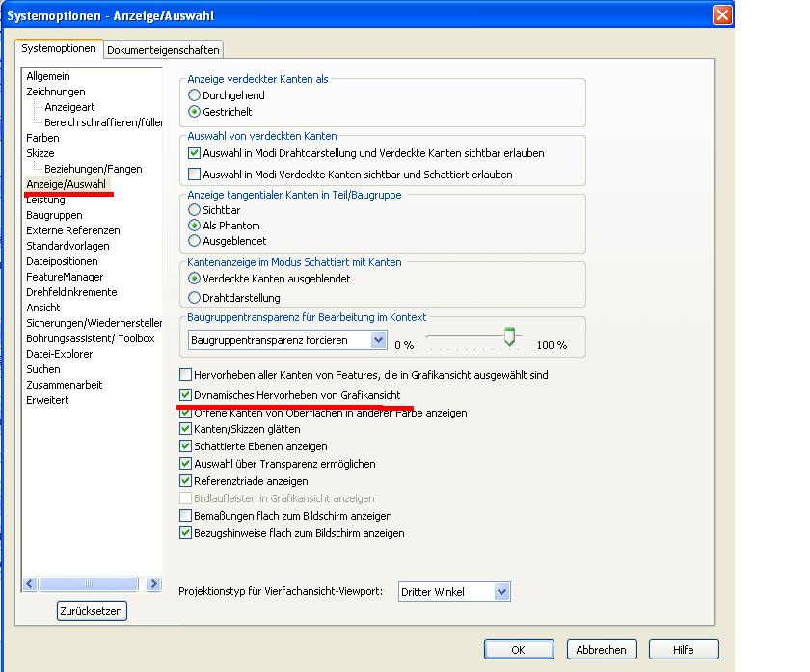Open Zusammenarbeit options

[65, 385]
